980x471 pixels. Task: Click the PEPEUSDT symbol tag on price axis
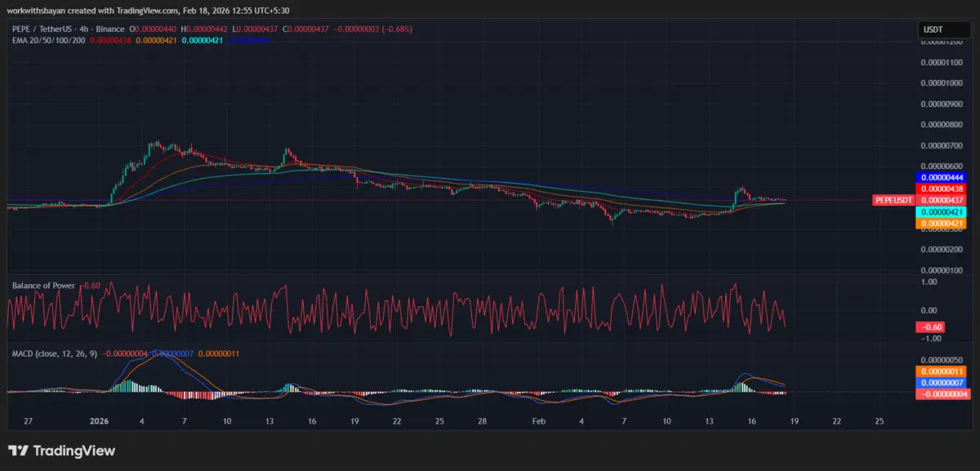(x=893, y=200)
